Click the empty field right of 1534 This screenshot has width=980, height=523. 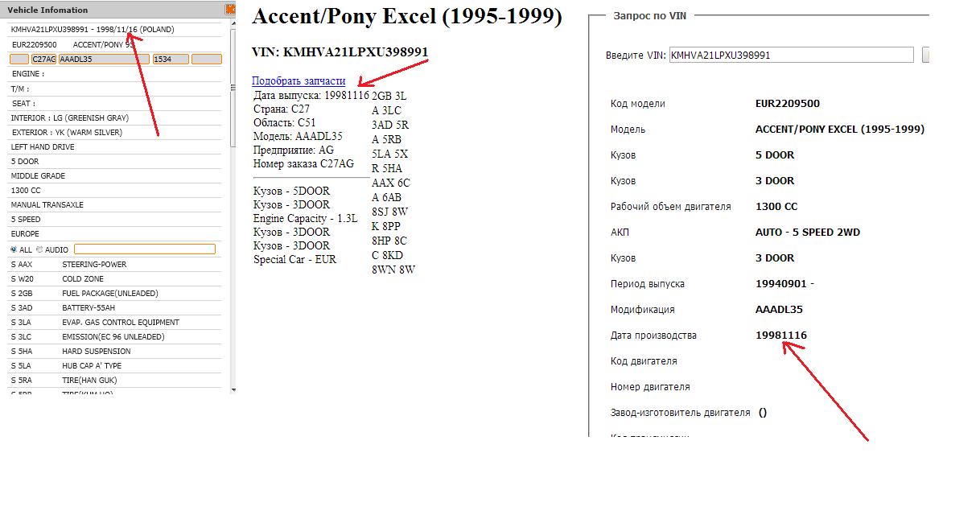pyautogui.click(x=207, y=59)
